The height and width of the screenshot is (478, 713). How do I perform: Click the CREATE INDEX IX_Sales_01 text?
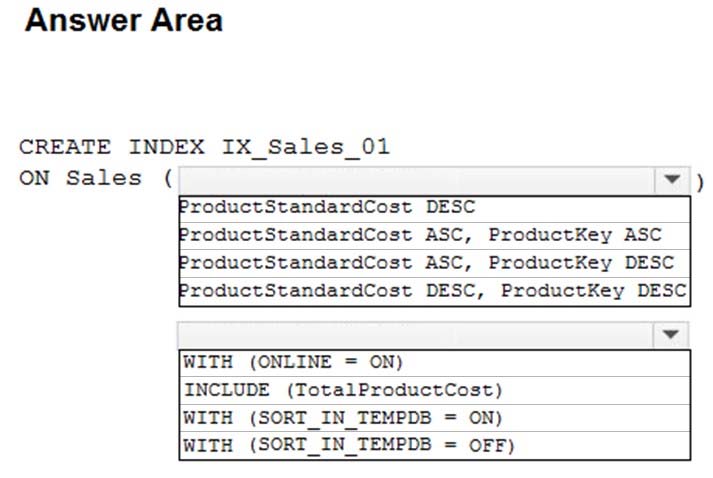click(x=204, y=148)
